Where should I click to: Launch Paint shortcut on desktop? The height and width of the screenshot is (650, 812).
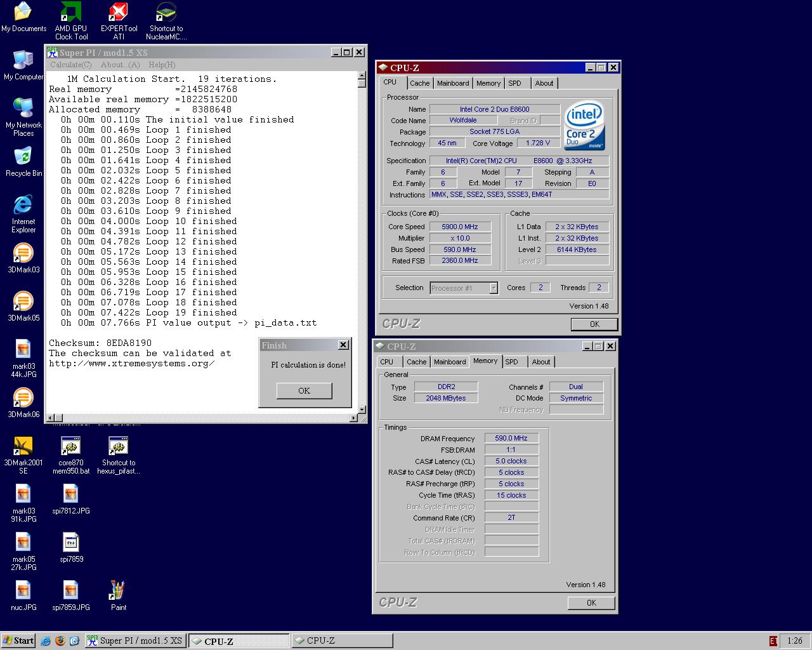coord(119,596)
